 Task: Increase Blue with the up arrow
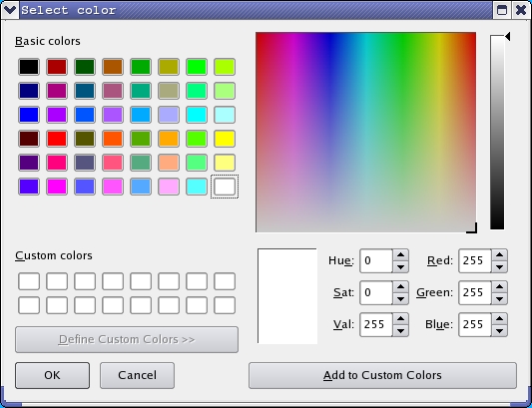[499, 319]
